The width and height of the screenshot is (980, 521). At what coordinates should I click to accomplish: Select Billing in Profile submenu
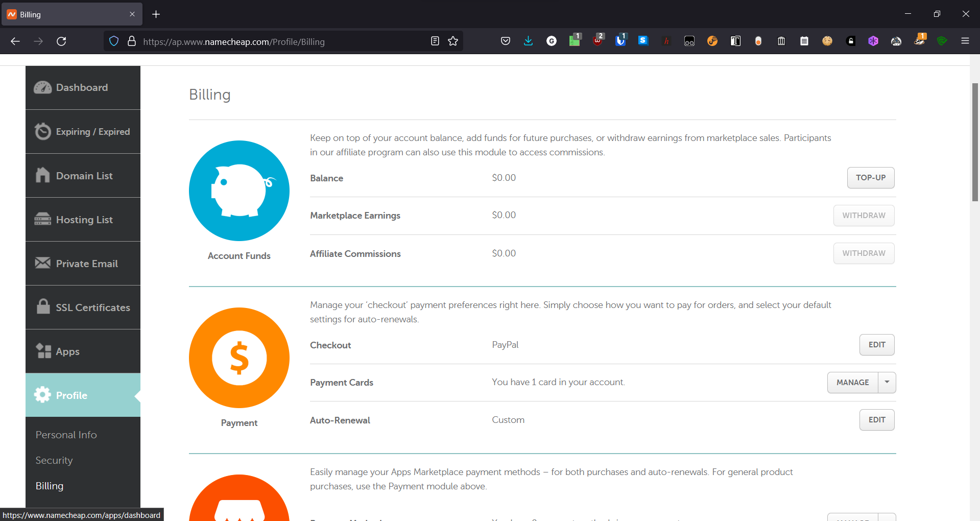coord(50,486)
